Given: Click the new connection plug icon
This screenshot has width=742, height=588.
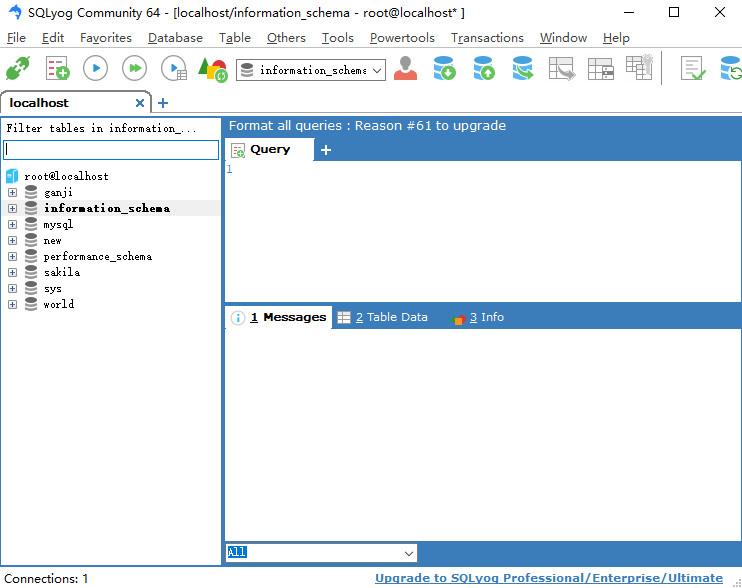Looking at the screenshot, I should [x=18, y=69].
